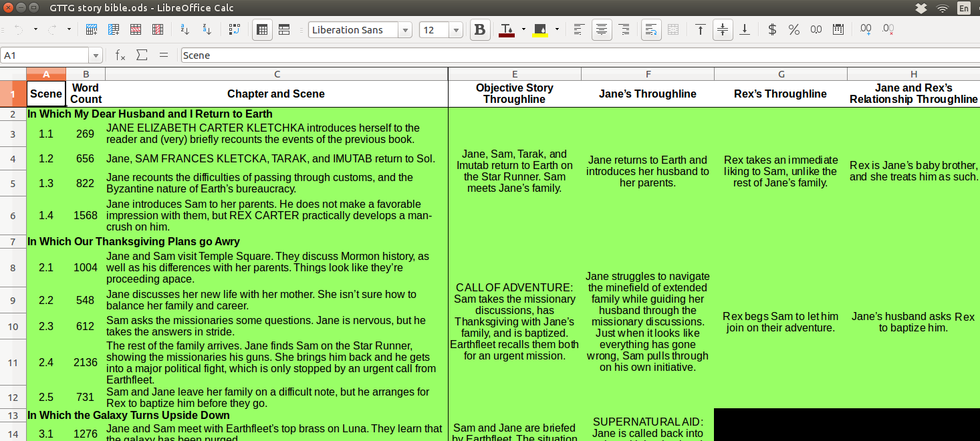Toggle Freeze Rows and Columns
The width and height of the screenshot is (980, 441).
[262, 30]
